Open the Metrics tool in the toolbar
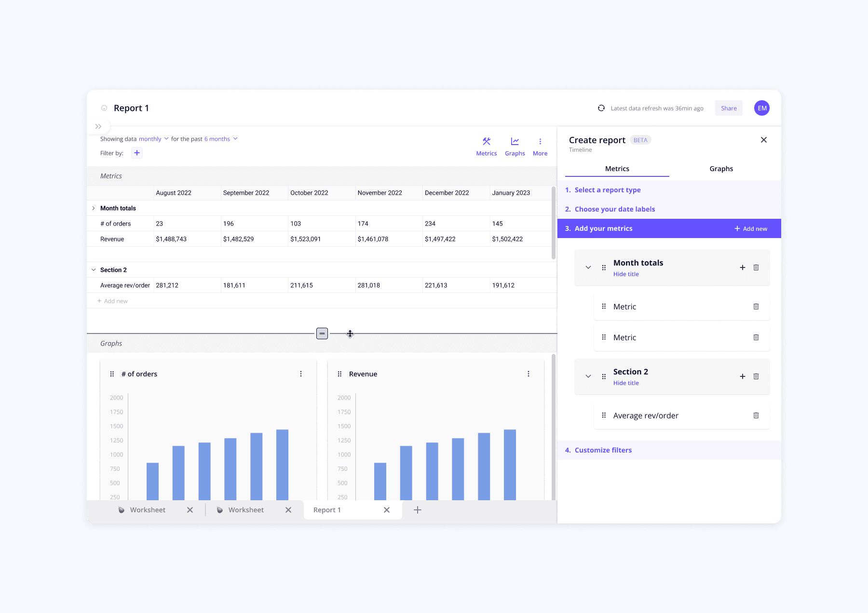The image size is (868, 613). click(x=486, y=147)
